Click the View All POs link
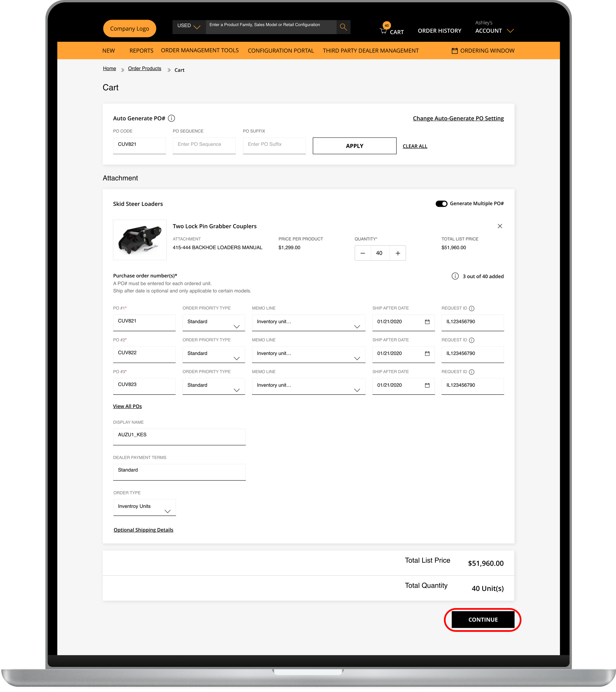This screenshot has width=616, height=692. pos(127,406)
